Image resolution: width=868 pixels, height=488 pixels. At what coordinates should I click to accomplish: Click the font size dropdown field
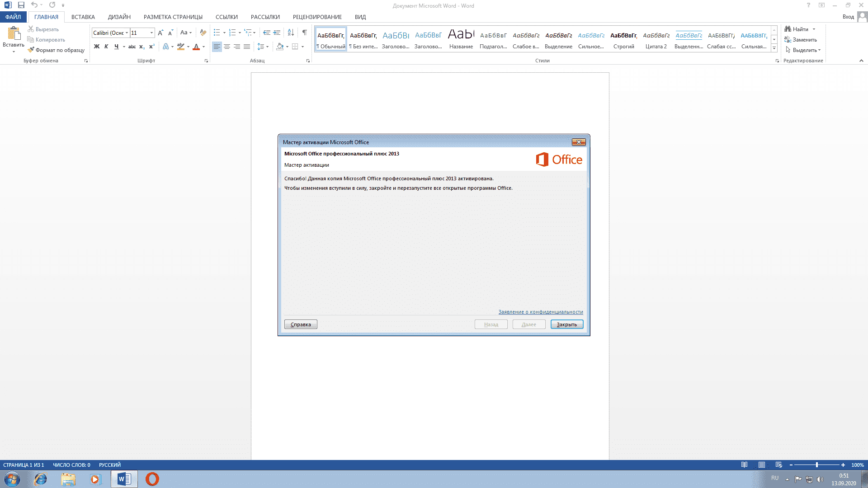[142, 32]
